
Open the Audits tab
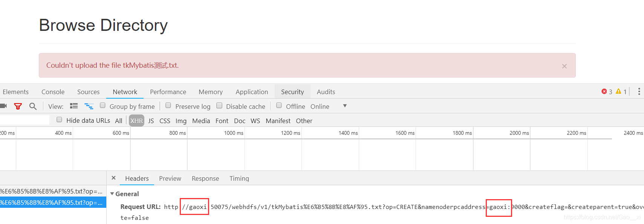(x=326, y=92)
